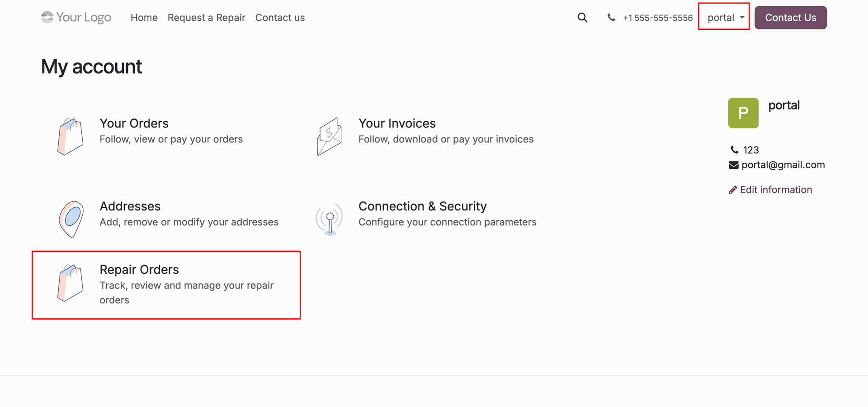The width and height of the screenshot is (868, 407).
Task: Click the phone icon in the header
Action: coord(611,18)
